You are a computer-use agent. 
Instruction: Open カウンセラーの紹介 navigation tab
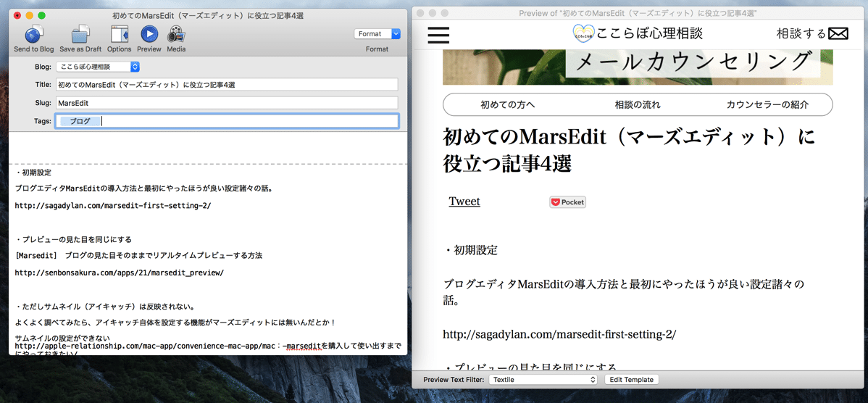click(x=767, y=104)
